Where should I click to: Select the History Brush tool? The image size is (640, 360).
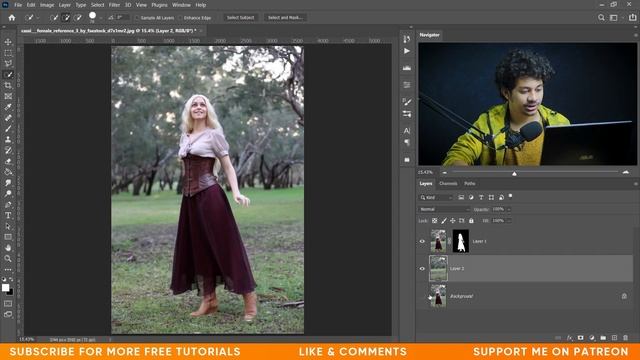tap(8, 150)
